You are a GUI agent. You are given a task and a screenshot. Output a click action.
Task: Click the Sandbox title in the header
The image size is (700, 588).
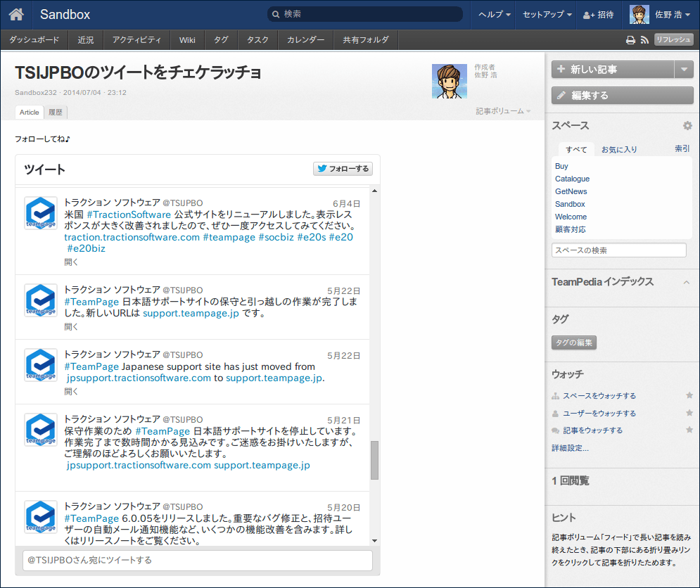tap(65, 14)
